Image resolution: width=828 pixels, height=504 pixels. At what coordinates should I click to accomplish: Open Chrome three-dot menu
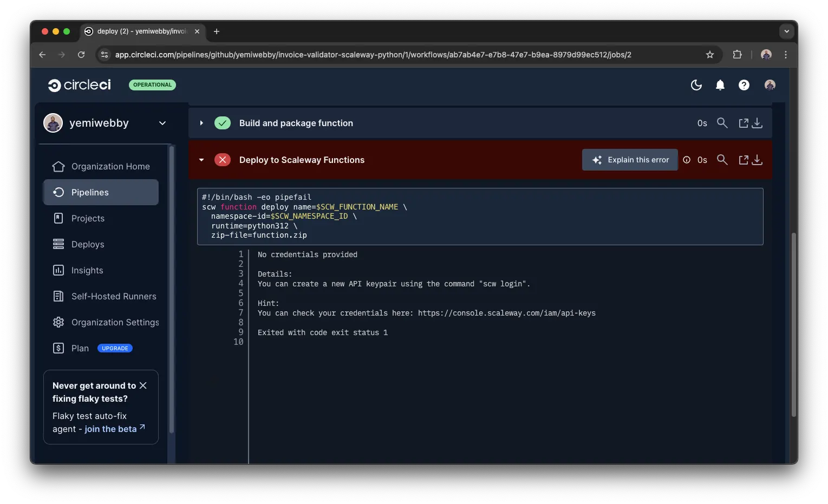[786, 55]
